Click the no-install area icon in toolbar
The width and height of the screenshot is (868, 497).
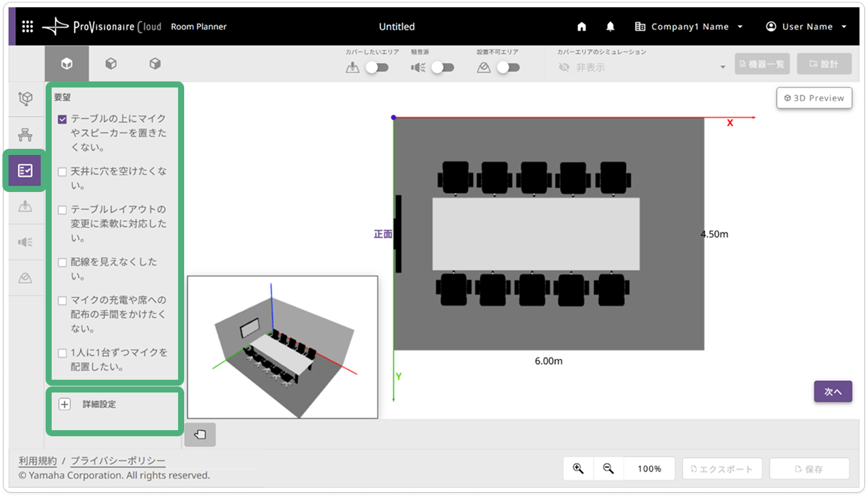(484, 67)
